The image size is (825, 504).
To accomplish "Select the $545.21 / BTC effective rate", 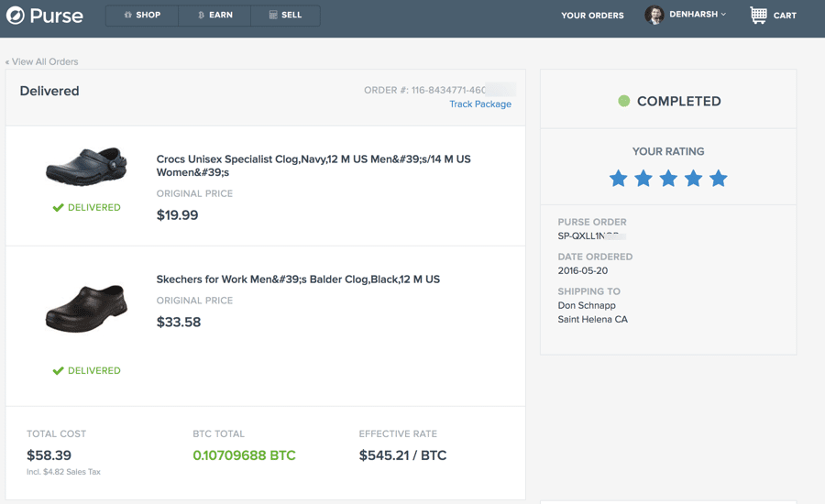I will pos(402,455).
